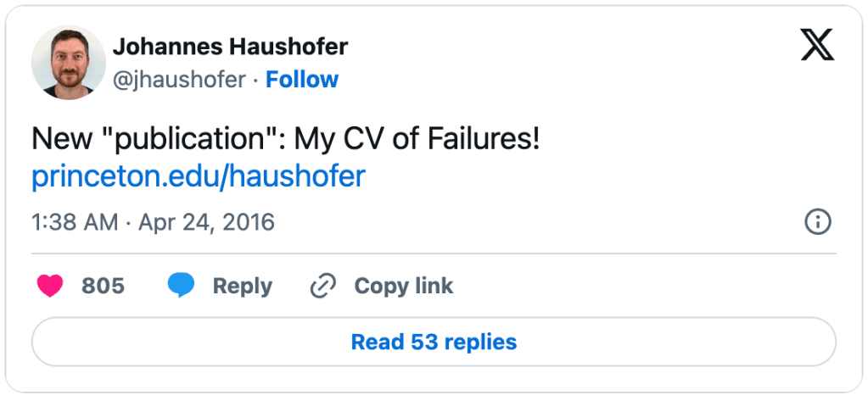
Task: Open Johannes Haushofer's profile picture
Action: coord(68,62)
